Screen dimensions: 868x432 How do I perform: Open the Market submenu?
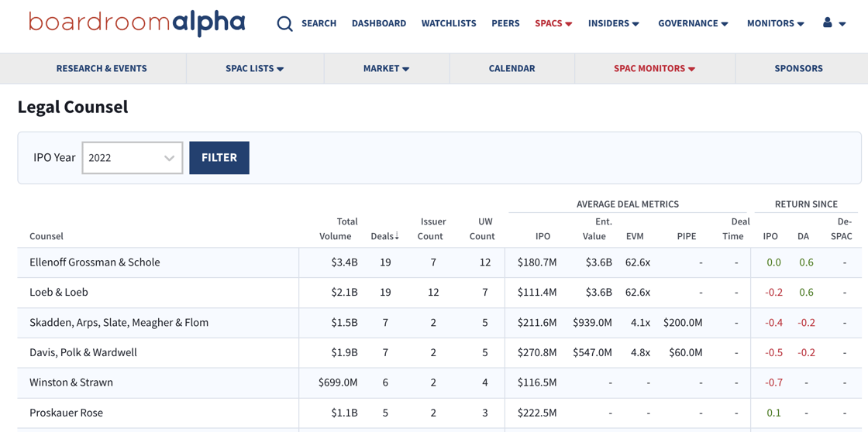click(x=386, y=68)
